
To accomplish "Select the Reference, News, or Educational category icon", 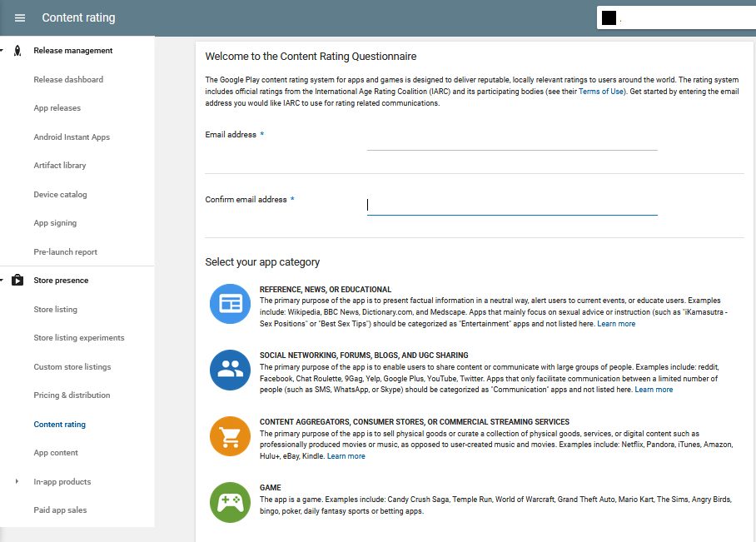I will pos(230,304).
